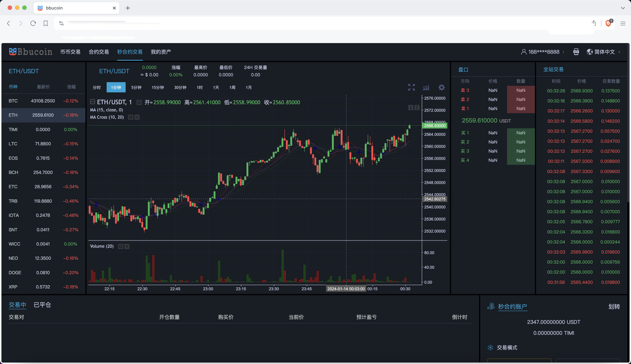Expand browser tab list chevron

(623, 8)
